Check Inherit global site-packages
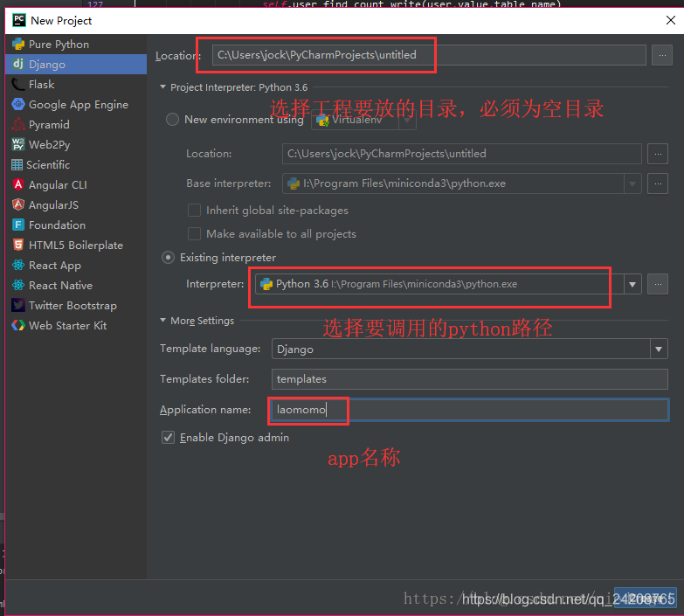Viewport: 684px width, 616px height. pyautogui.click(x=194, y=211)
